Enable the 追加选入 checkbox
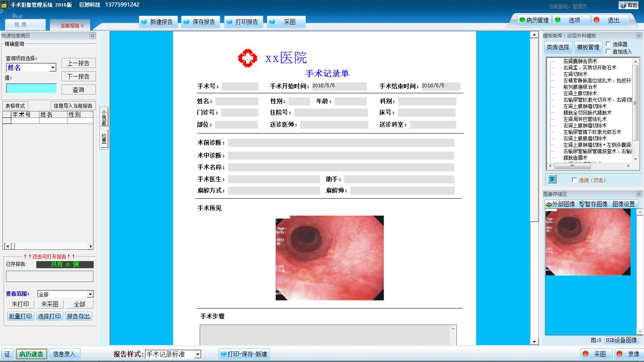This screenshot has height=362, width=644. 608,51
